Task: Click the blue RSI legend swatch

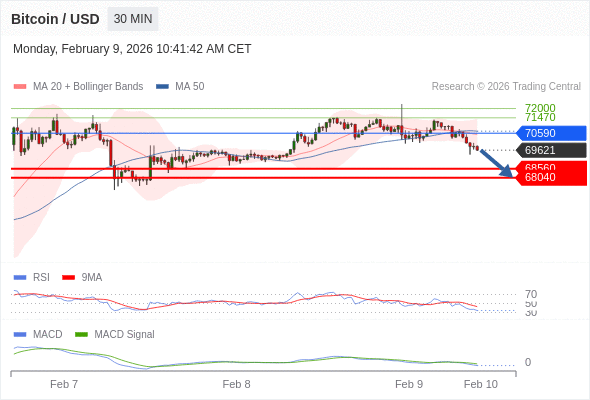Action: point(20,278)
